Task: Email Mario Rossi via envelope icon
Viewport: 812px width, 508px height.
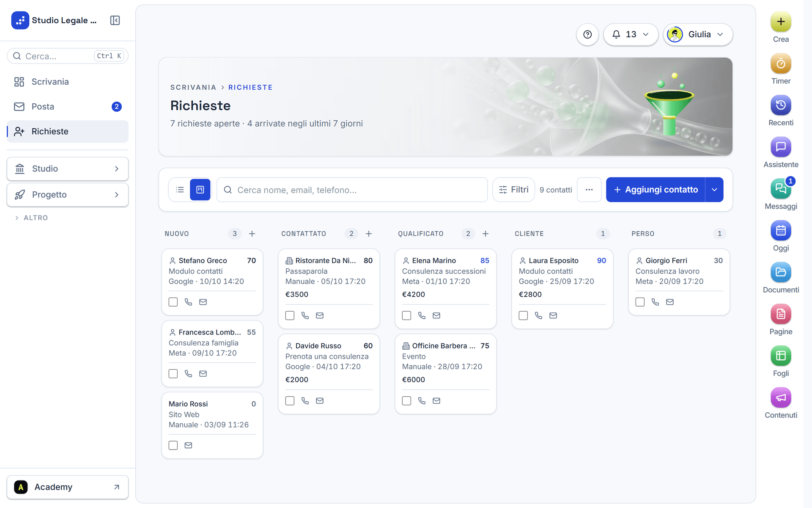Action: (x=188, y=445)
